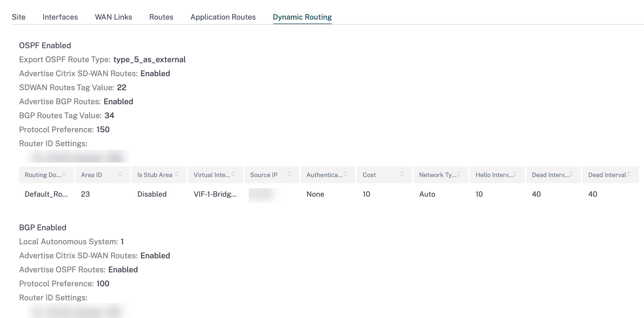Go to the Routes tab
Screen dimensions: 644x318
pos(161,17)
